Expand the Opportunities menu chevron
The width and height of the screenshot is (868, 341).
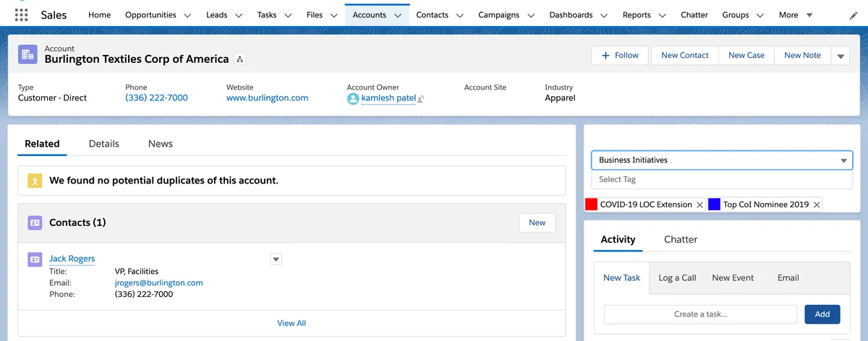coord(188,15)
